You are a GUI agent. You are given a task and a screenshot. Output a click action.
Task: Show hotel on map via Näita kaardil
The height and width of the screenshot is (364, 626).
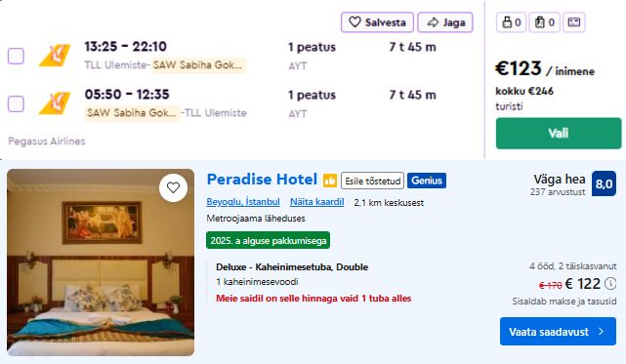coord(317,202)
